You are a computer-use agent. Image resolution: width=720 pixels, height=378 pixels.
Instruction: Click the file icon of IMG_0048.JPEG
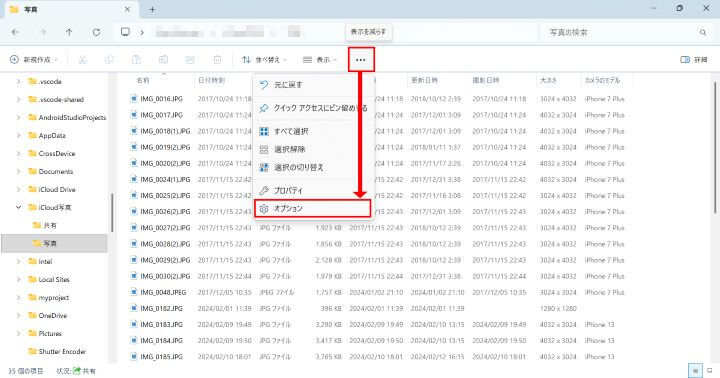click(134, 292)
